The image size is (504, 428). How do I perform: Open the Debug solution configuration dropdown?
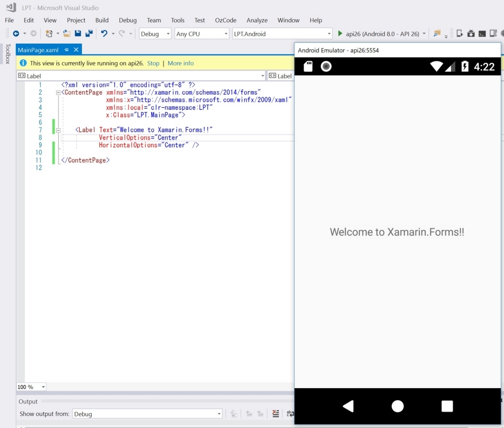click(x=155, y=34)
